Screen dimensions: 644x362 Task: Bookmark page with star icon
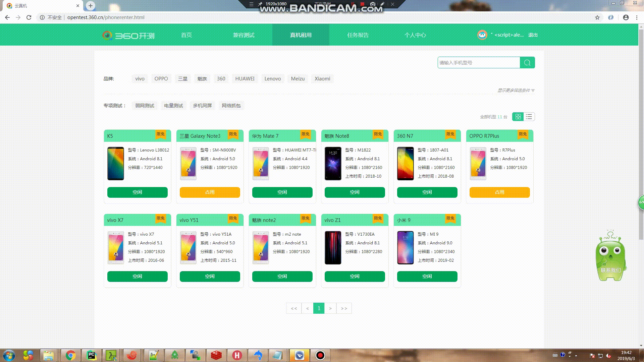click(x=597, y=17)
